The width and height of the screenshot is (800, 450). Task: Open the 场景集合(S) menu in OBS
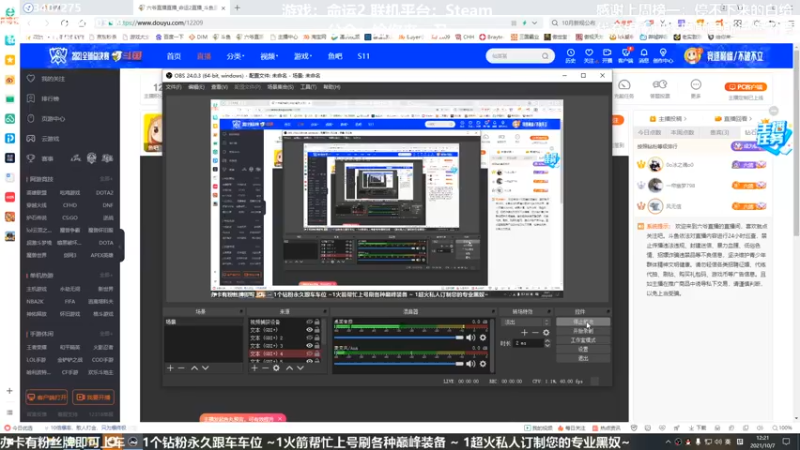tap(281, 87)
